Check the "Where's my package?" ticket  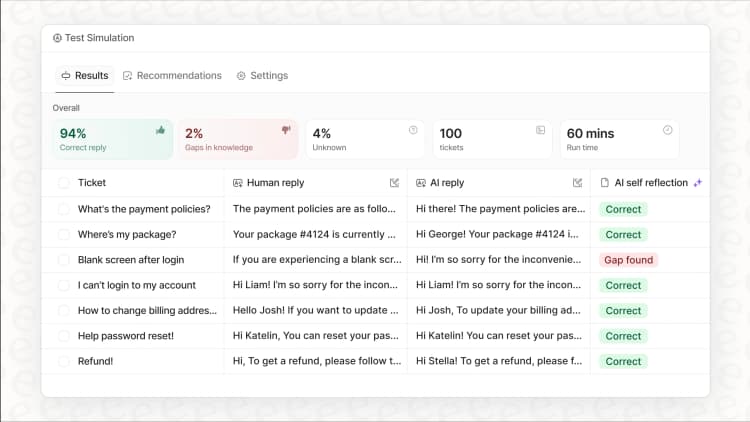click(64, 234)
